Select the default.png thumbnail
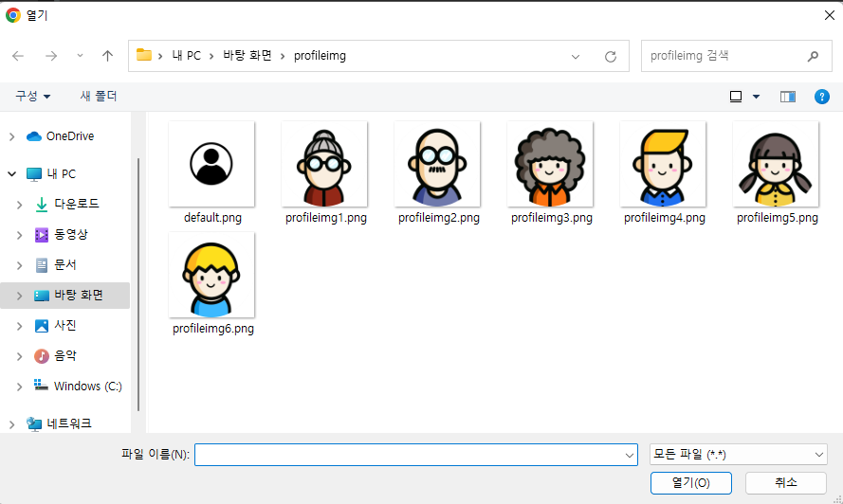 coord(211,164)
